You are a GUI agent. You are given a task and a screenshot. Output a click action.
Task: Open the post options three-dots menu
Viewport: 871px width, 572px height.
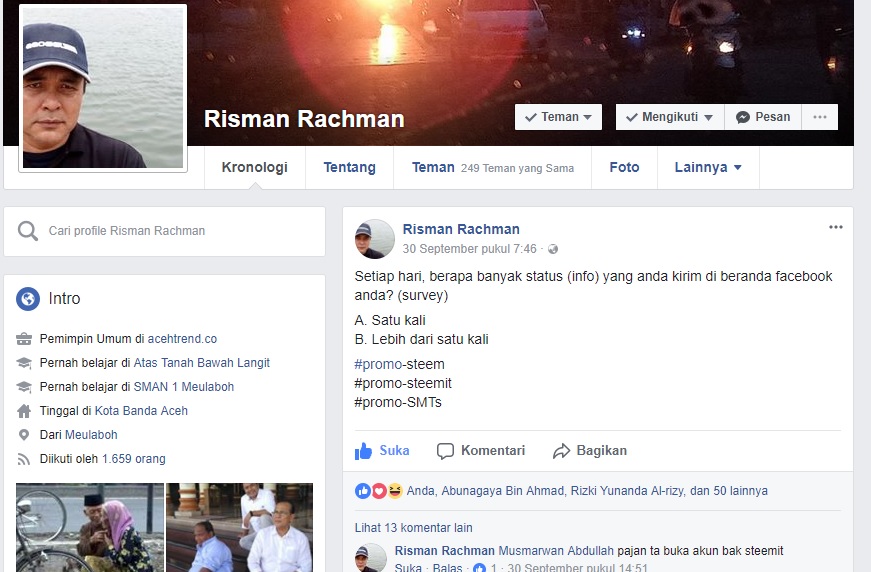point(835,227)
